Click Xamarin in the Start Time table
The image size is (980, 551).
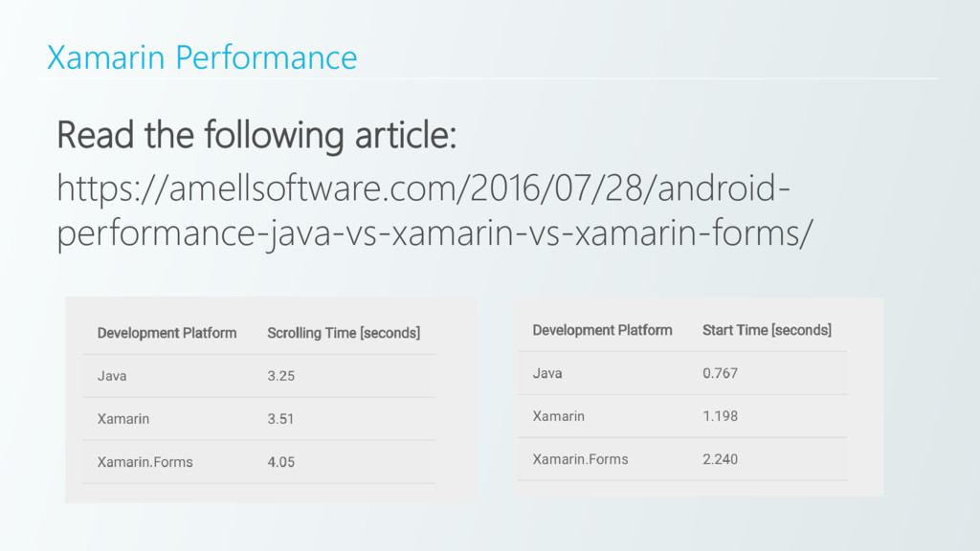pos(559,416)
